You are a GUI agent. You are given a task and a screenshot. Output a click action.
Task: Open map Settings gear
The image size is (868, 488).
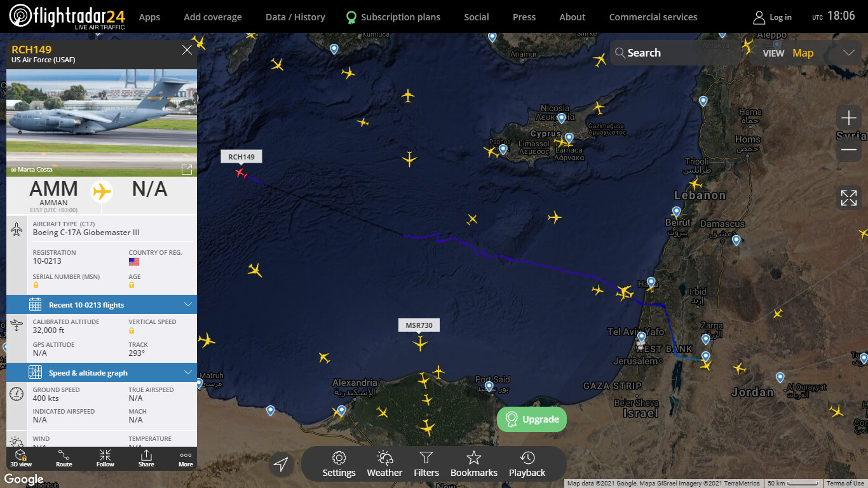[339, 464]
